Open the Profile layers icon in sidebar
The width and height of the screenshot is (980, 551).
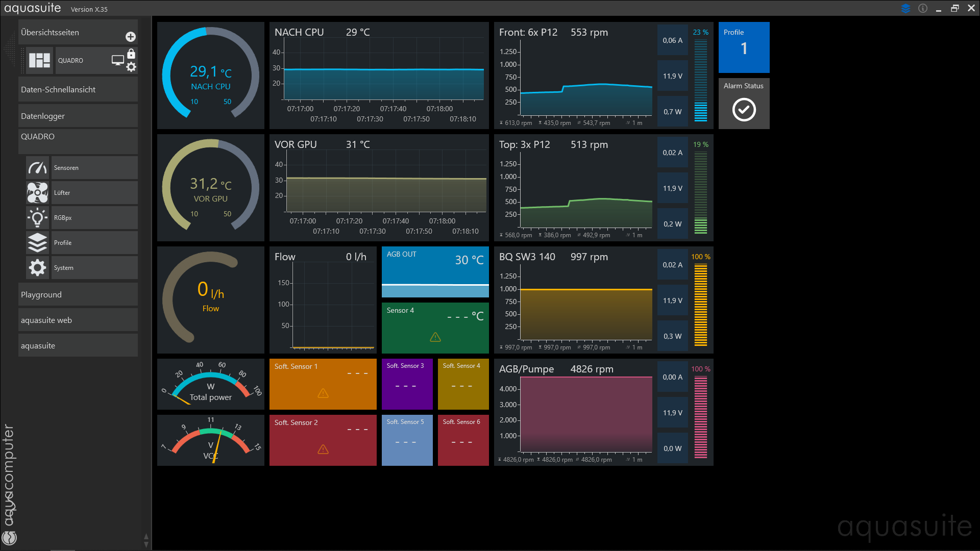[37, 243]
